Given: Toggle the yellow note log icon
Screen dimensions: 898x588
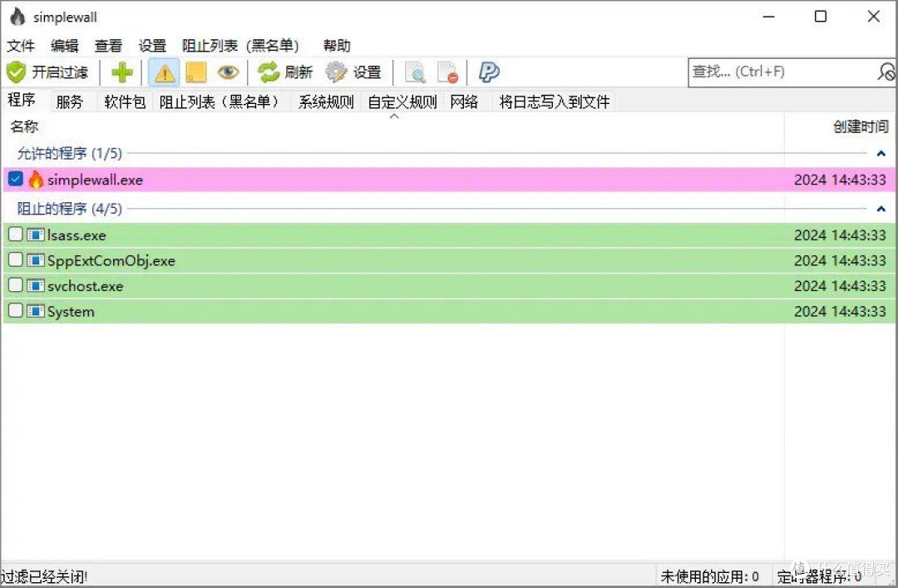Looking at the screenshot, I should (x=196, y=73).
